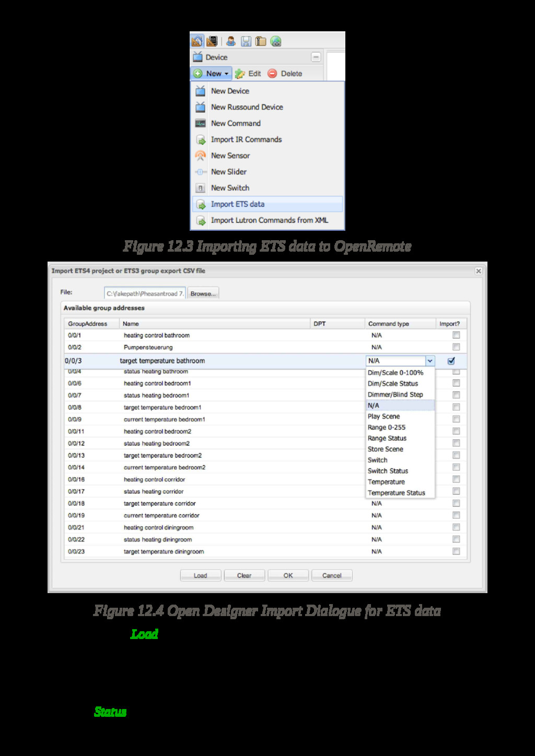Choose New Russound Device
This screenshot has height=756, width=535.
[267, 107]
